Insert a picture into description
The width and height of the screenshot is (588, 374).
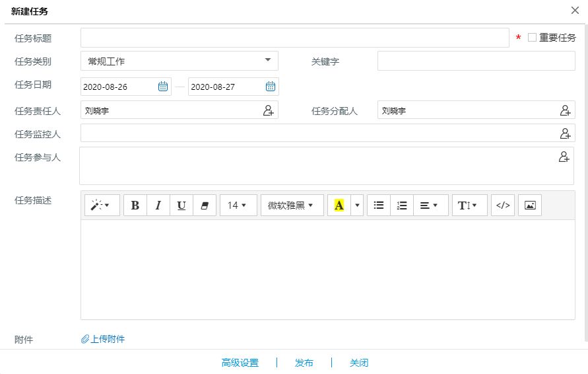click(x=529, y=206)
